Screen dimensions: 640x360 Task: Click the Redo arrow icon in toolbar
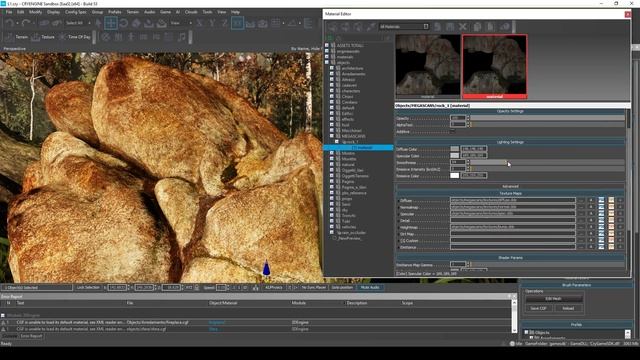click(x=26, y=23)
